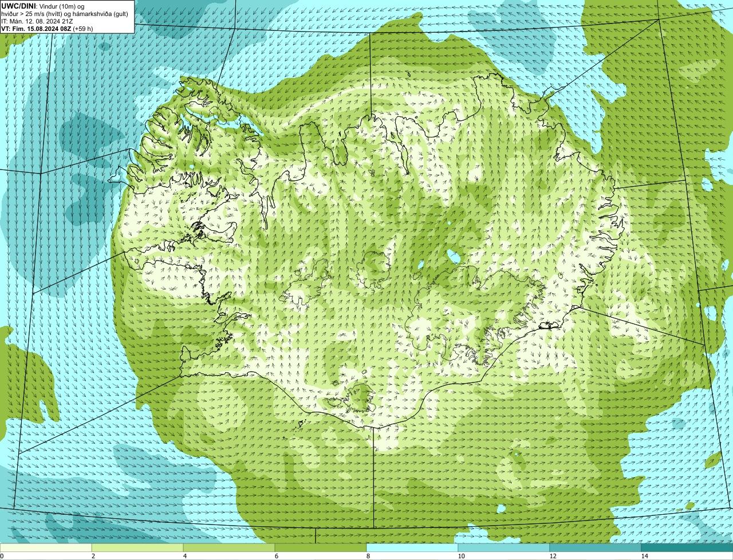The width and height of the screenshot is (733, 560).
Task: Click the legend value "12"
Action: tap(553, 556)
